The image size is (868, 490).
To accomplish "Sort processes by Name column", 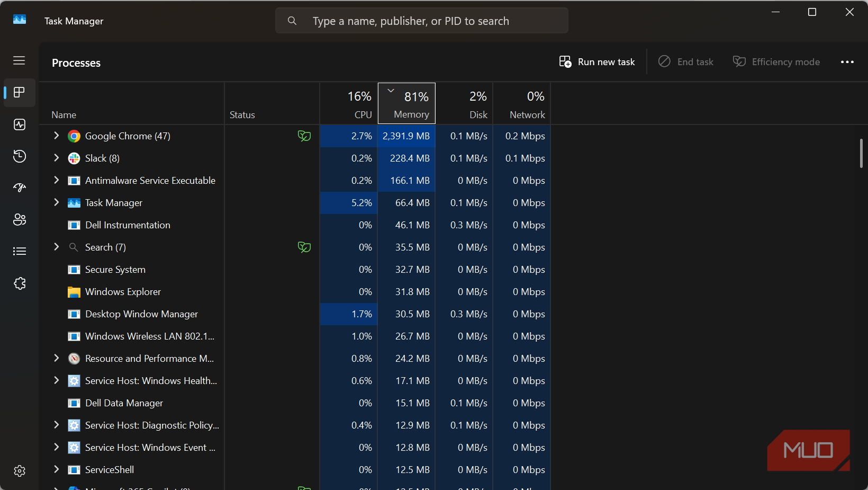I will [132, 103].
